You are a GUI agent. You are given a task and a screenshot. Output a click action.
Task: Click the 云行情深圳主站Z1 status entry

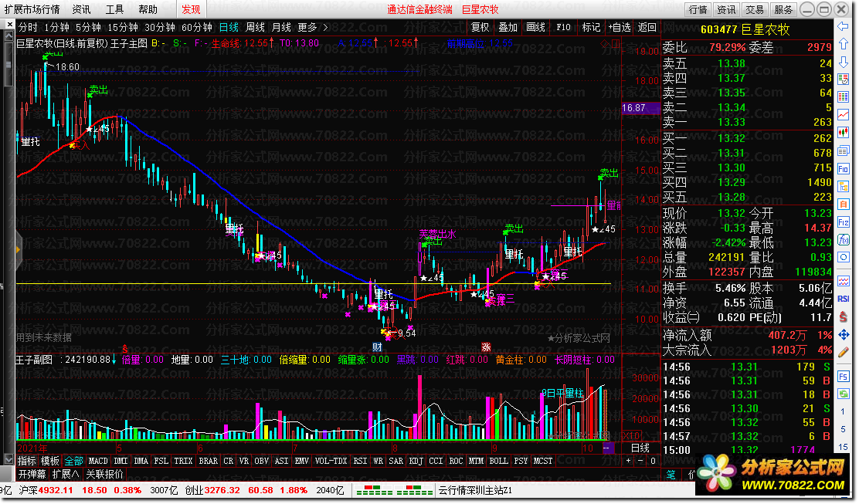click(x=475, y=490)
